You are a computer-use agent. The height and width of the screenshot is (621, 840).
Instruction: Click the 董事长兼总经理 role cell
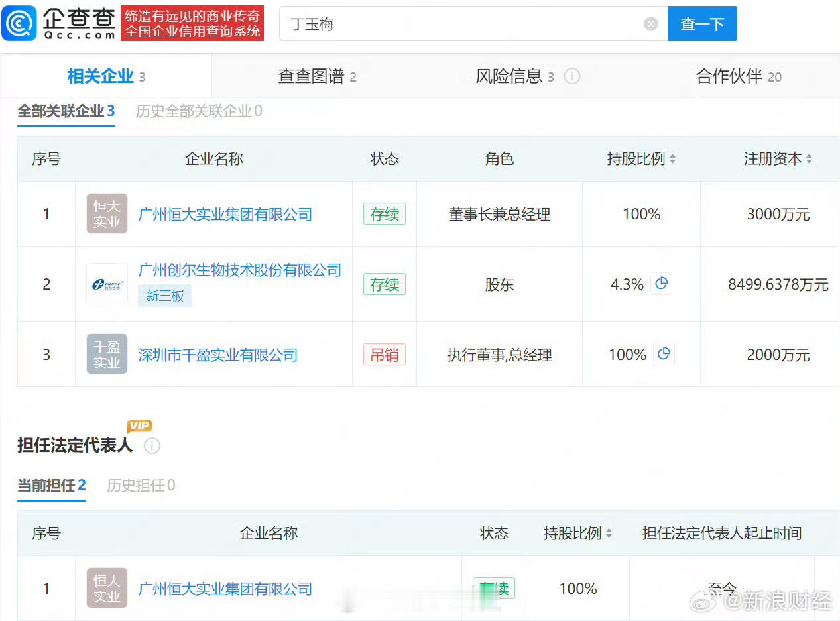tap(499, 214)
